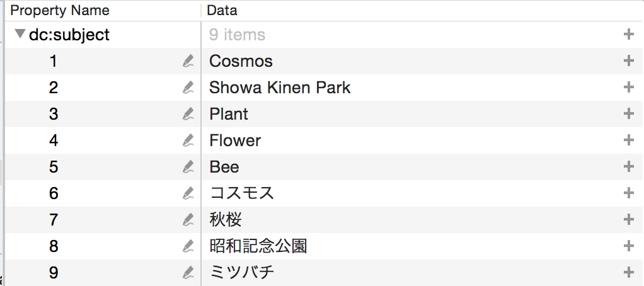
Task: Select the ミツバチ value cell
Action: coord(241,273)
